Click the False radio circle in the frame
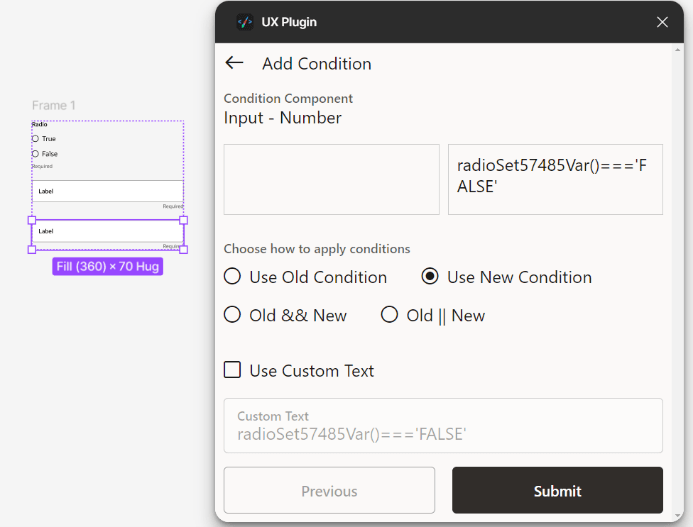The image size is (693, 527). point(36,154)
